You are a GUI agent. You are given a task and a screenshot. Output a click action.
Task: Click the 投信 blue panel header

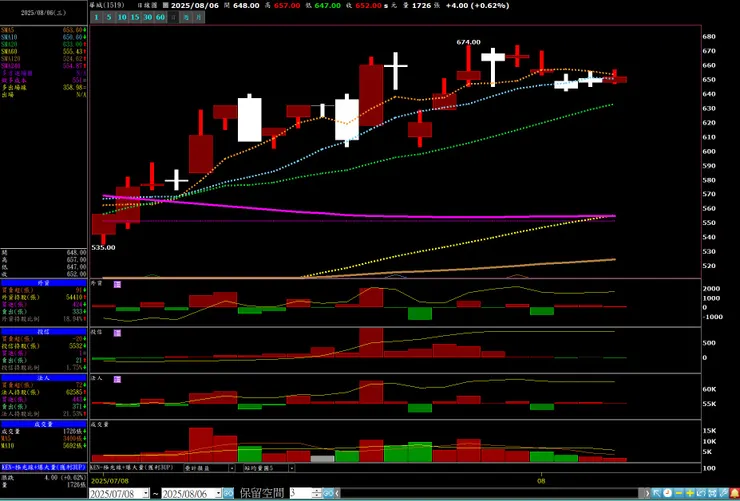click(x=44, y=332)
